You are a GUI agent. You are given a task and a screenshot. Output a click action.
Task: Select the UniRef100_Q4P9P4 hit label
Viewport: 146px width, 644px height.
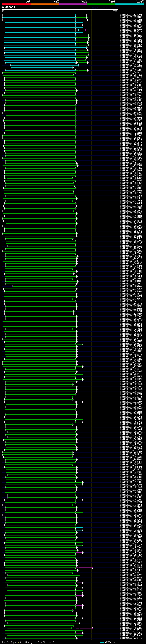[x=131, y=90]
